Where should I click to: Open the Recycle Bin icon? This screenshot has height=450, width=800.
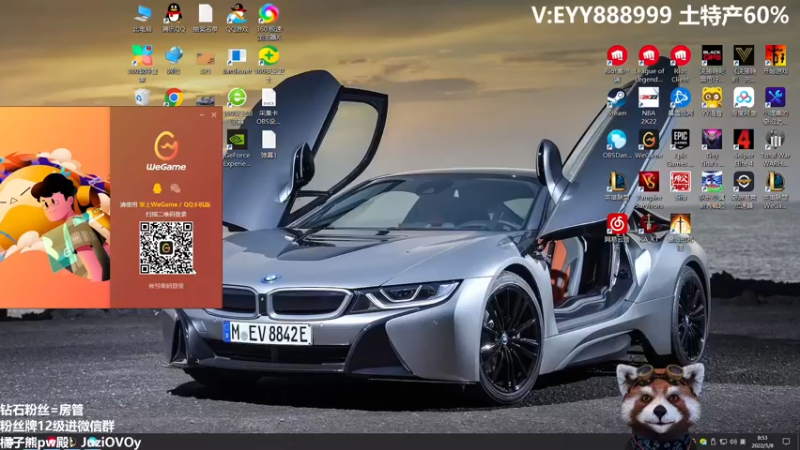click(142, 97)
